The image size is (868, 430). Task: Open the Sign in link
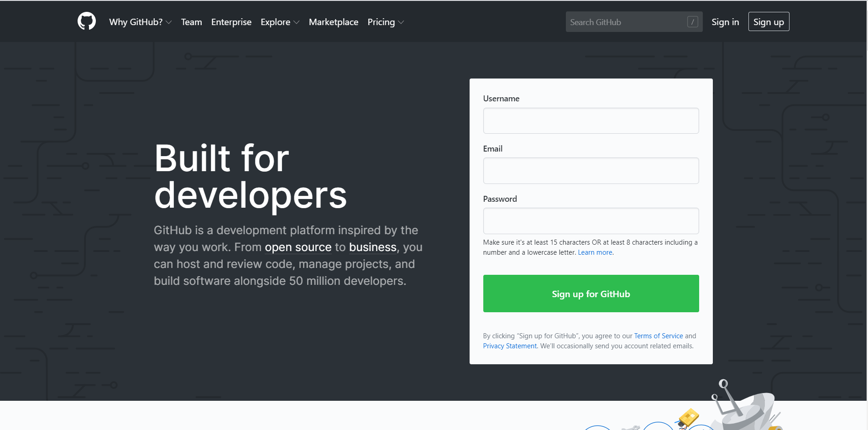(725, 22)
